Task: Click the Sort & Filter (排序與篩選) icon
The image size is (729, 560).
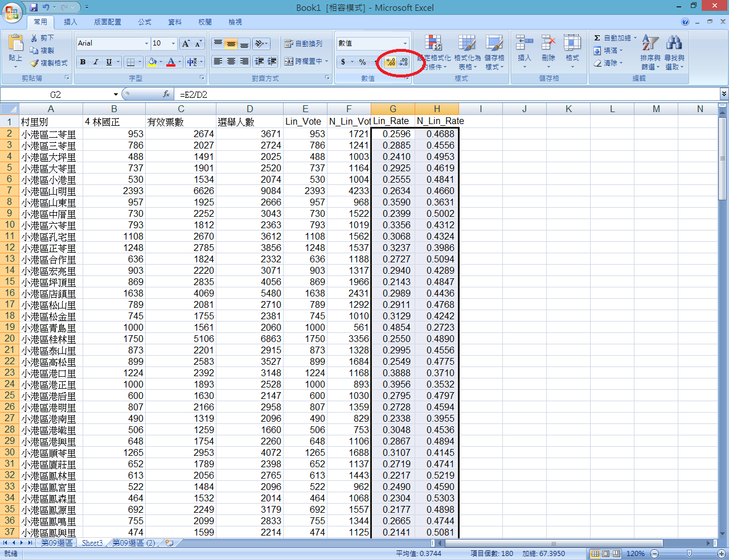Action: [x=650, y=43]
